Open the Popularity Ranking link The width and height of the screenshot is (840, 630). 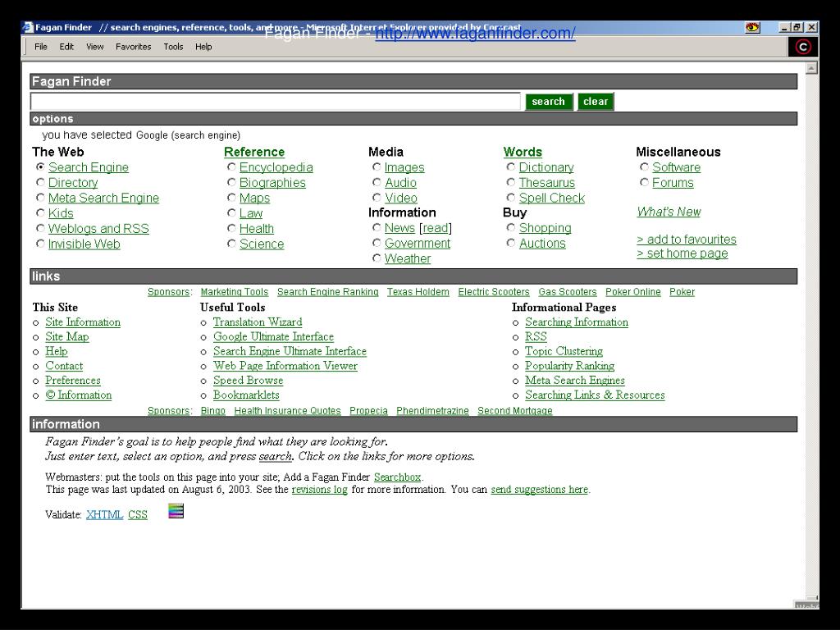(x=569, y=366)
